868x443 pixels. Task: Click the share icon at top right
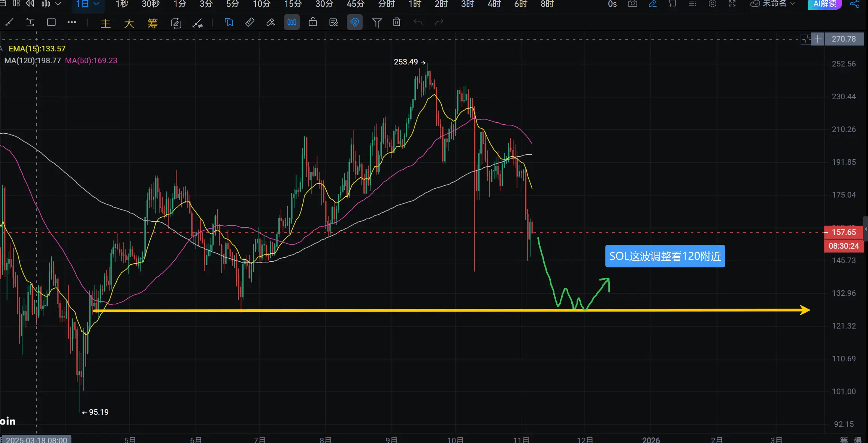855,4
